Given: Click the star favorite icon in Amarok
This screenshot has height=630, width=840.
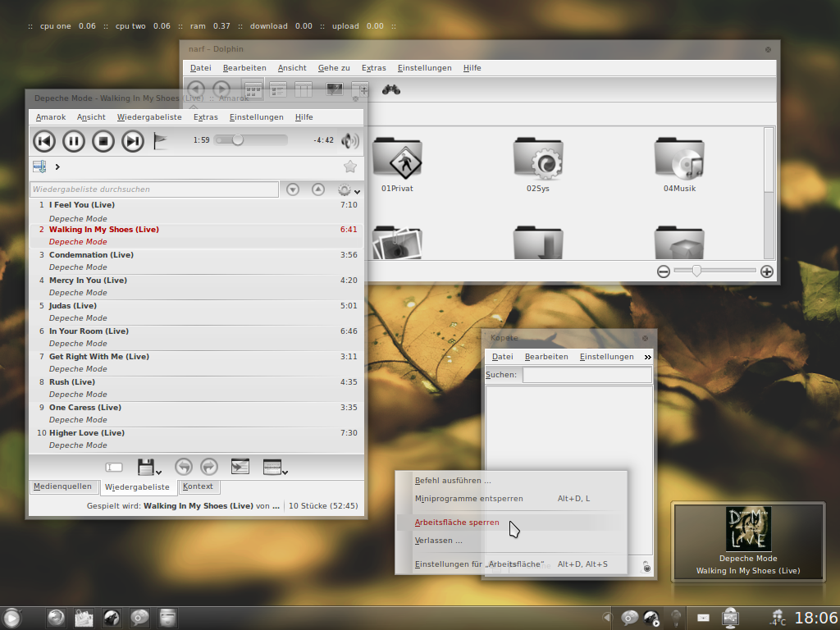Looking at the screenshot, I should coord(349,167).
